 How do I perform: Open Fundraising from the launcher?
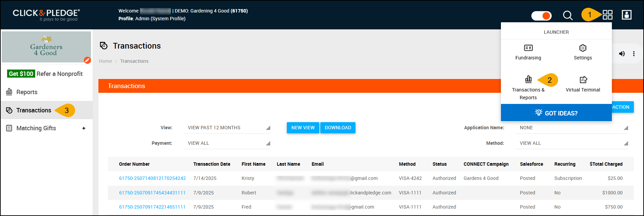pos(528,53)
